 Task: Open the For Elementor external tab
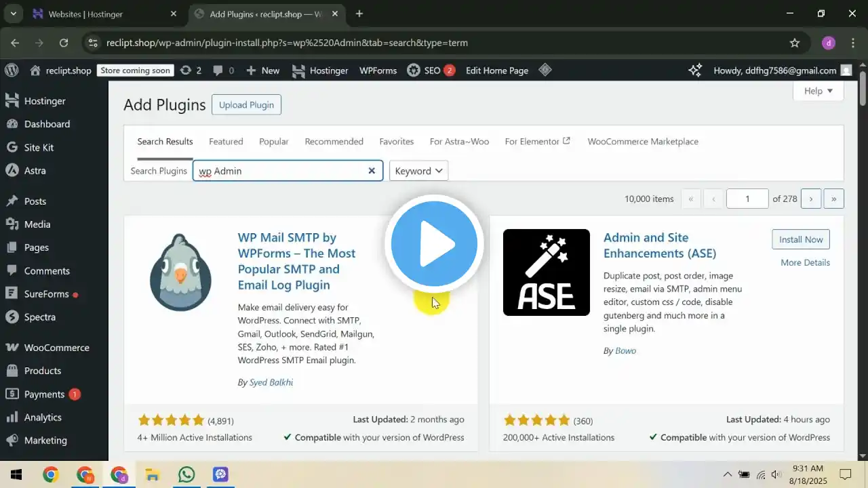tap(538, 142)
